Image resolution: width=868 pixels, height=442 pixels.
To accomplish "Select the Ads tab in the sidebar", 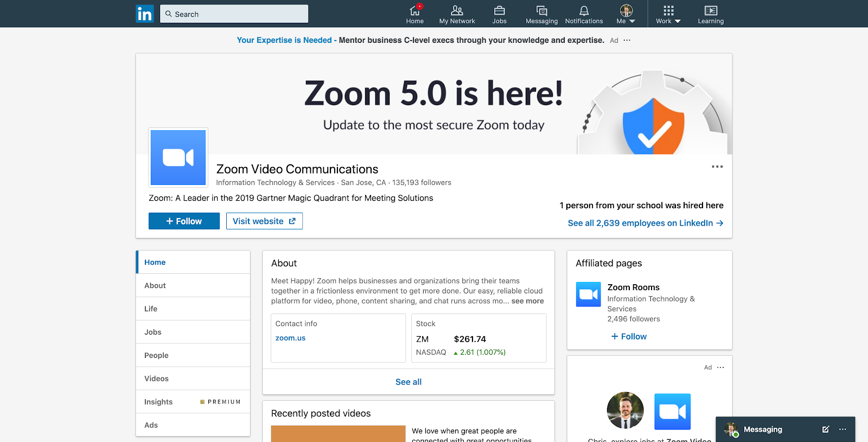I will click(x=193, y=425).
